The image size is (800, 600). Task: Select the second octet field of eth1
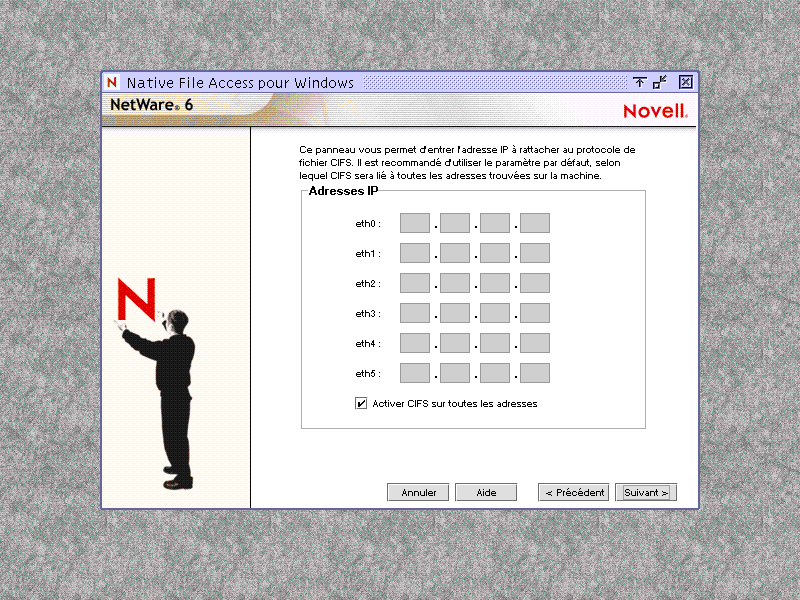click(455, 254)
